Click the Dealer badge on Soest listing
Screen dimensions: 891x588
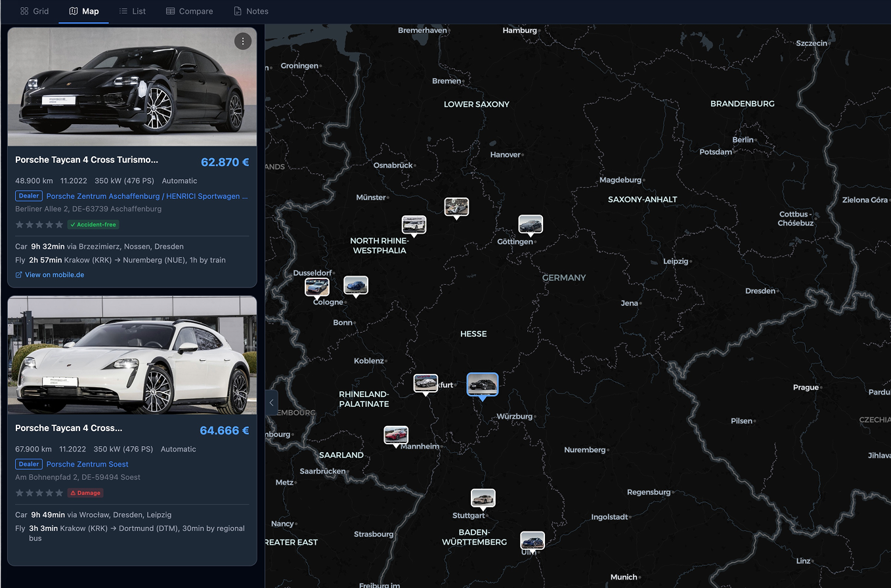coord(29,464)
